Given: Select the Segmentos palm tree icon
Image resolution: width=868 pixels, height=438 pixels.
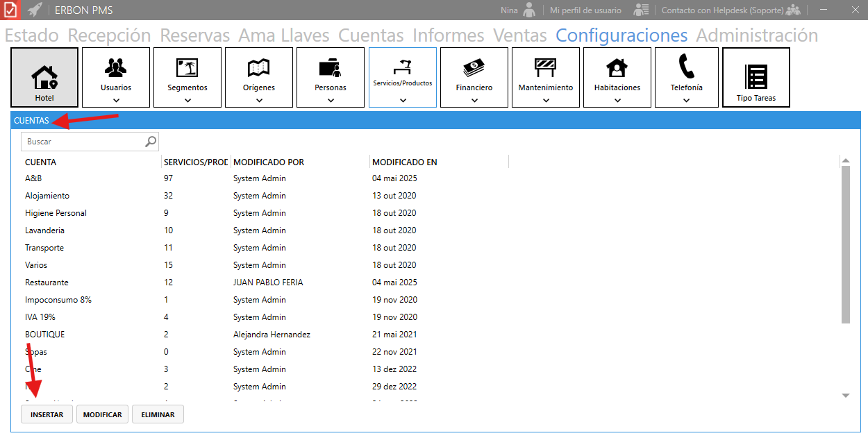Looking at the screenshot, I should click(x=187, y=67).
